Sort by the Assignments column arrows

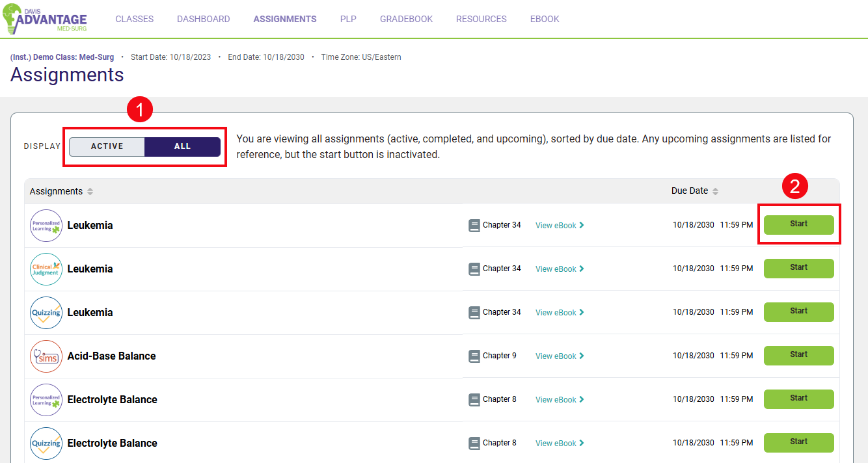coord(90,191)
